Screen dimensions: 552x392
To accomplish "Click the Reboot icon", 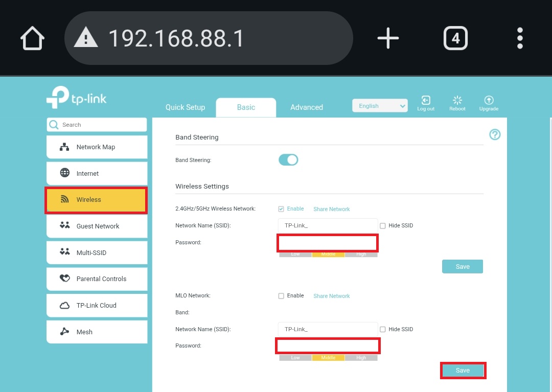I will pyautogui.click(x=457, y=101).
